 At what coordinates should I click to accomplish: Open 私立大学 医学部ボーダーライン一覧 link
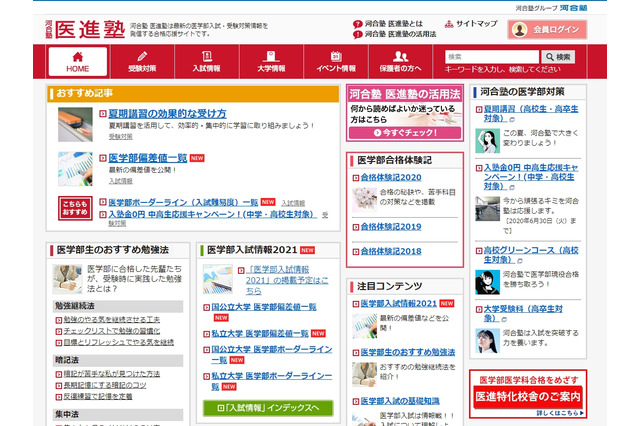pyautogui.click(x=272, y=381)
